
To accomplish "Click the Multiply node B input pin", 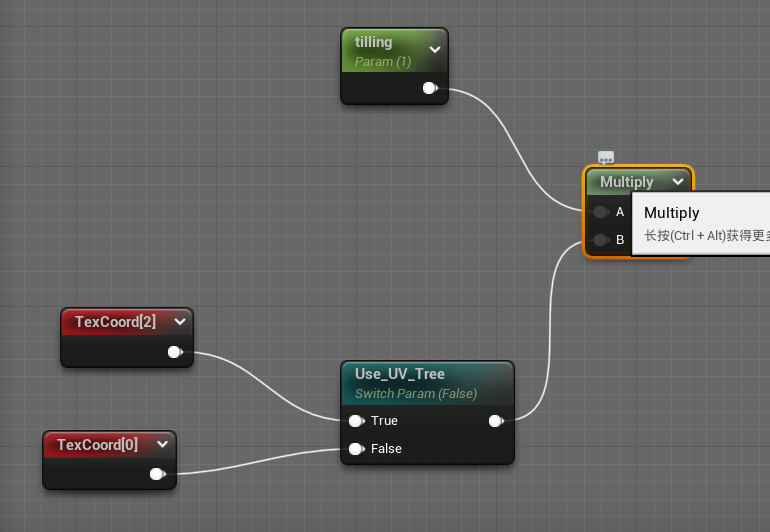I will click(x=601, y=240).
